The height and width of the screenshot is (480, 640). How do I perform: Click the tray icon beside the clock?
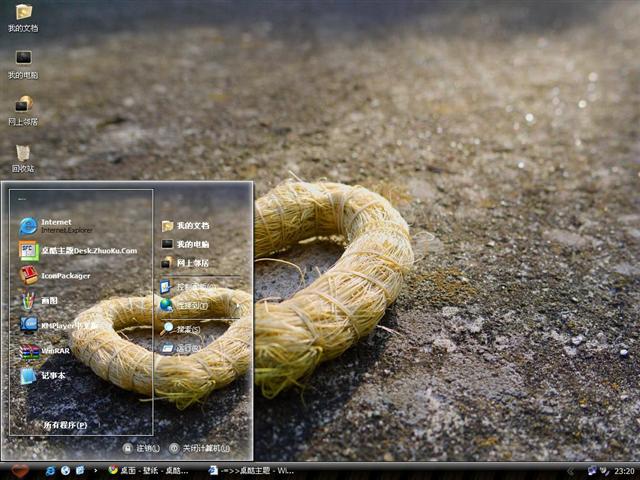pyautogui.click(x=604, y=471)
